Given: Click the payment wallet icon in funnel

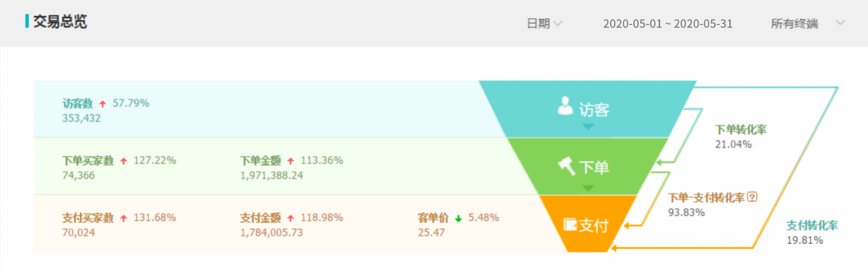Looking at the screenshot, I should (570, 224).
